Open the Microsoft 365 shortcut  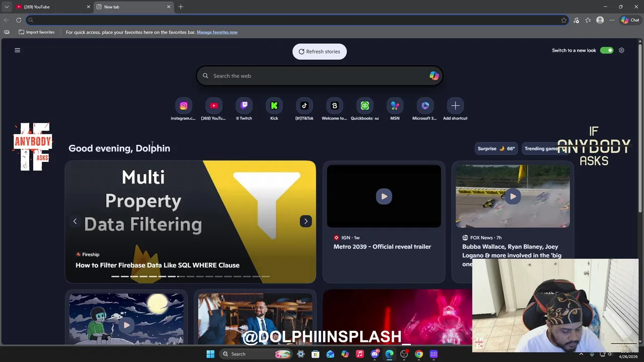(x=425, y=109)
